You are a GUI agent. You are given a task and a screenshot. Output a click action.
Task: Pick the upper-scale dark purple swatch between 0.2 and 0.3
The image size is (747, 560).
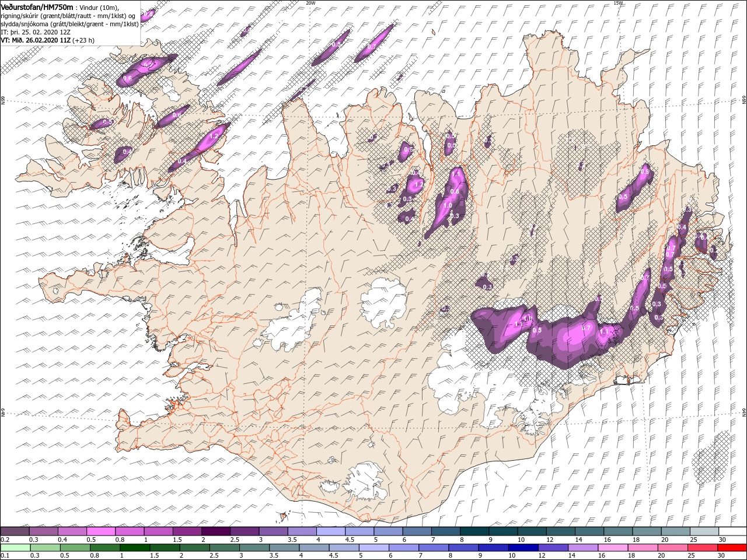[x=15, y=531]
